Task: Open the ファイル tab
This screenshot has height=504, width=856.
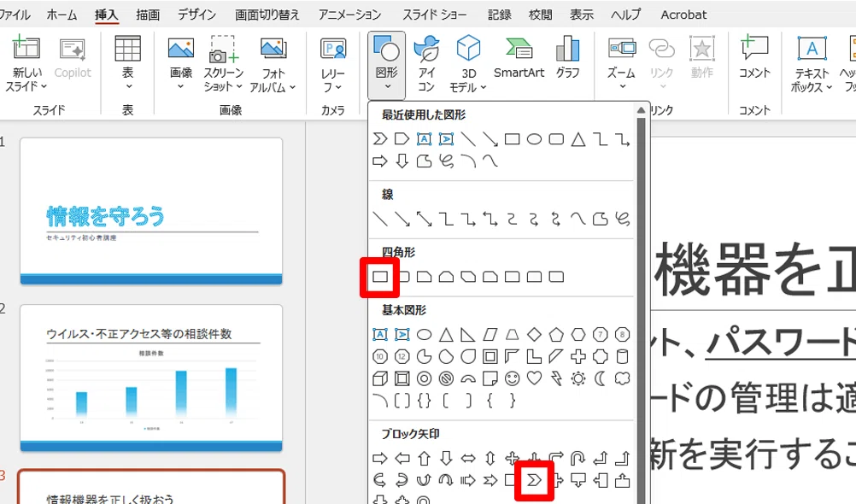Action: click(x=14, y=15)
